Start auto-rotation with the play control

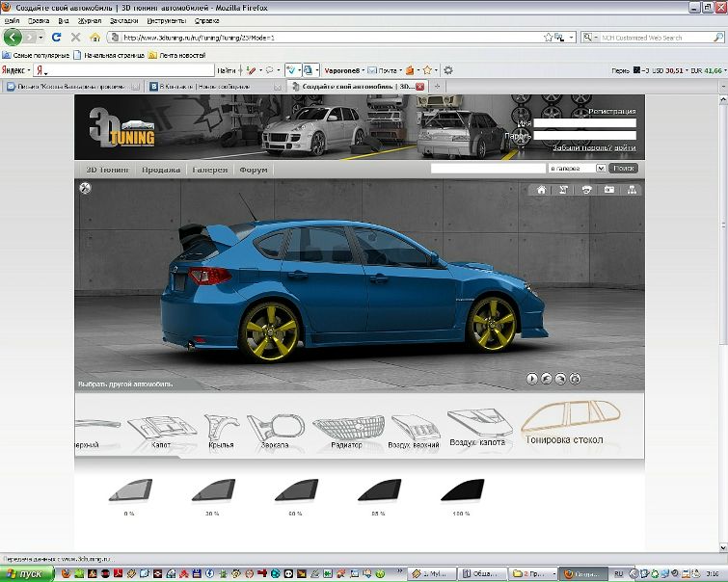[x=532, y=379]
